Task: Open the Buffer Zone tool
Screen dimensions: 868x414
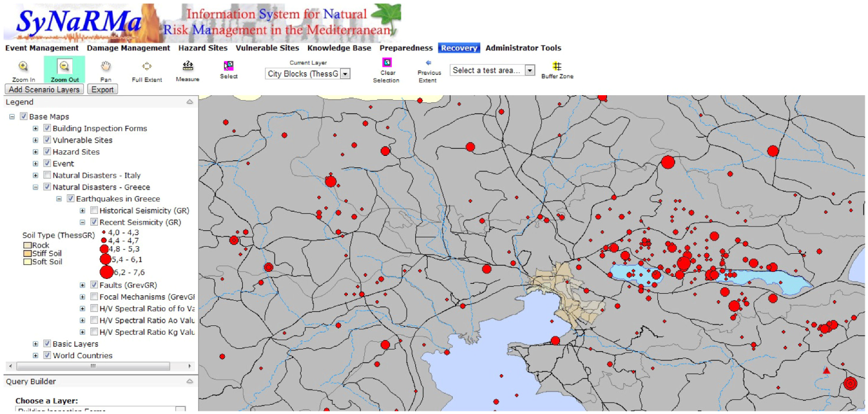Action: click(x=557, y=66)
